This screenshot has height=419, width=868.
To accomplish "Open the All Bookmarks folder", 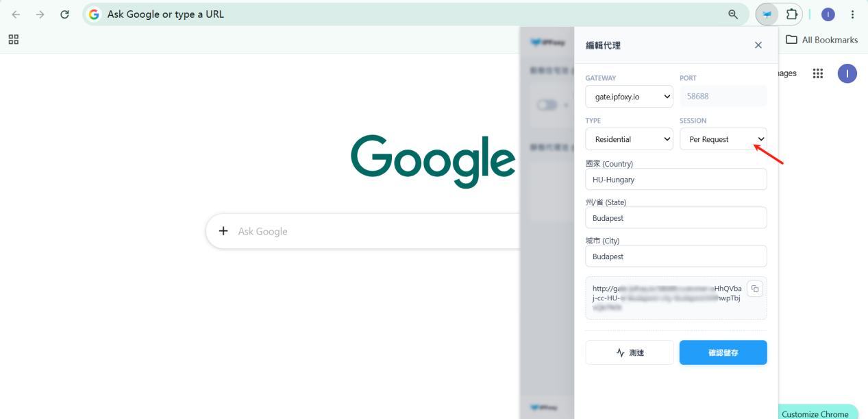I will click(x=821, y=40).
